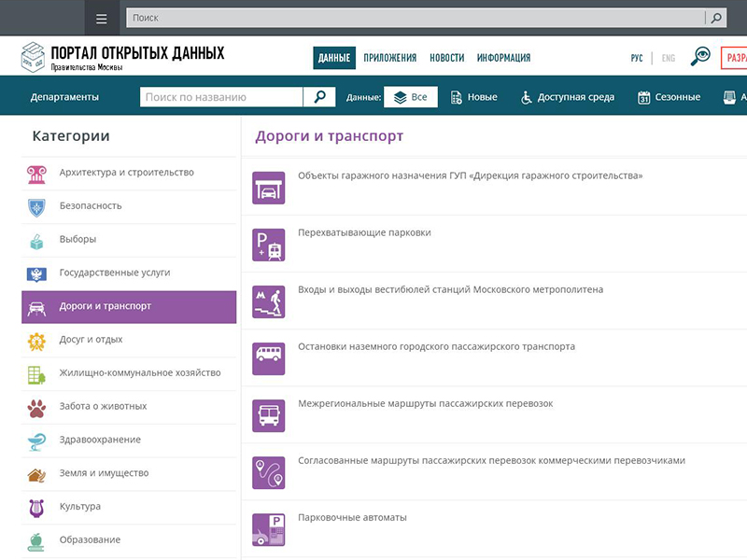Click the parking meters dataset icon
Image resolution: width=747 pixels, height=560 pixels.
pos(269,529)
